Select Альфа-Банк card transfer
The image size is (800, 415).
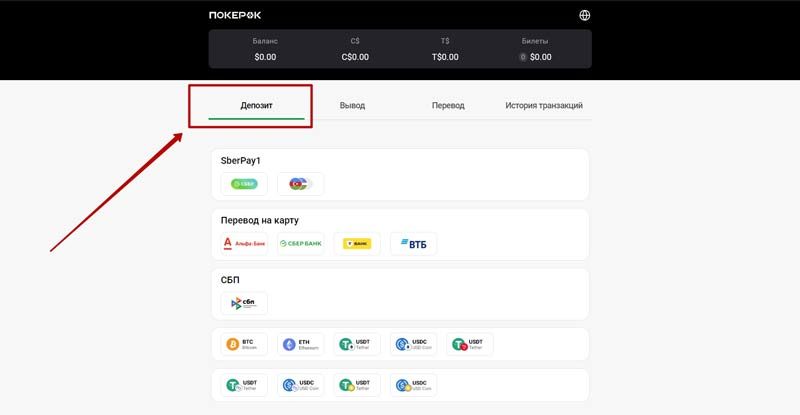(x=244, y=243)
